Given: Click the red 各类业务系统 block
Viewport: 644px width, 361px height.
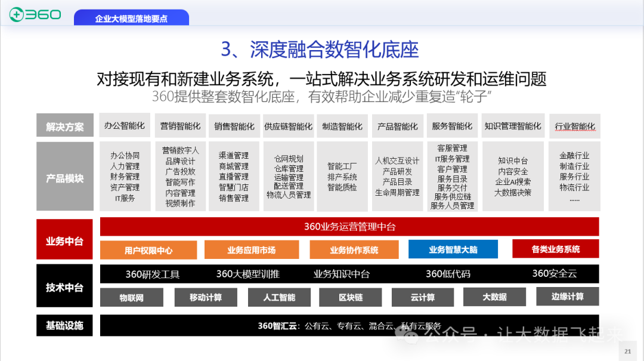Looking at the screenshot, I should pos(556,249).
